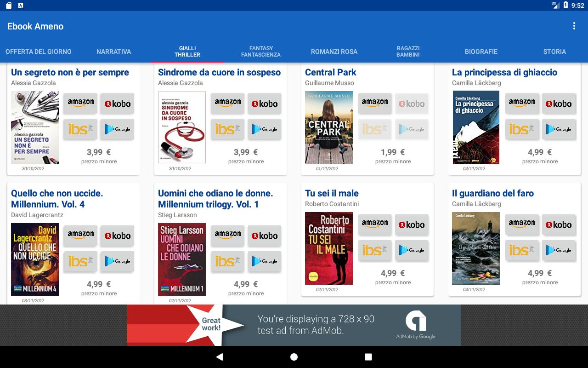Open the title Il guardiano del faro
Viewport: 588px width, 368px height.
[x=493, y=193]
